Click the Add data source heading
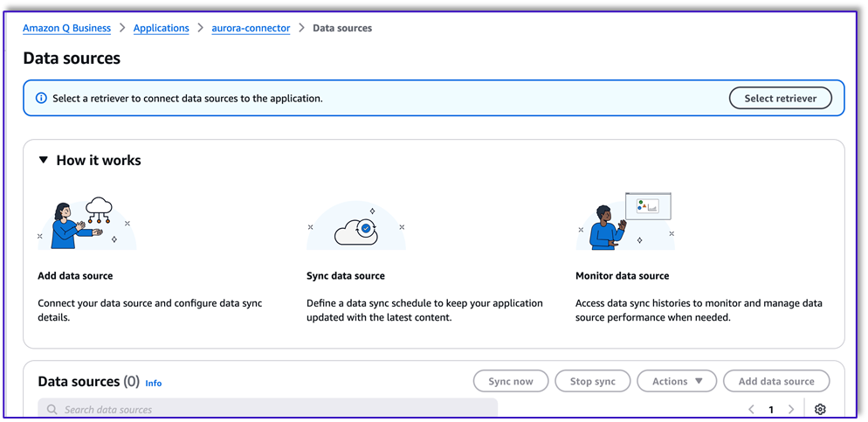The width and height of the screenshot is (868, 422). coord(75,276)
